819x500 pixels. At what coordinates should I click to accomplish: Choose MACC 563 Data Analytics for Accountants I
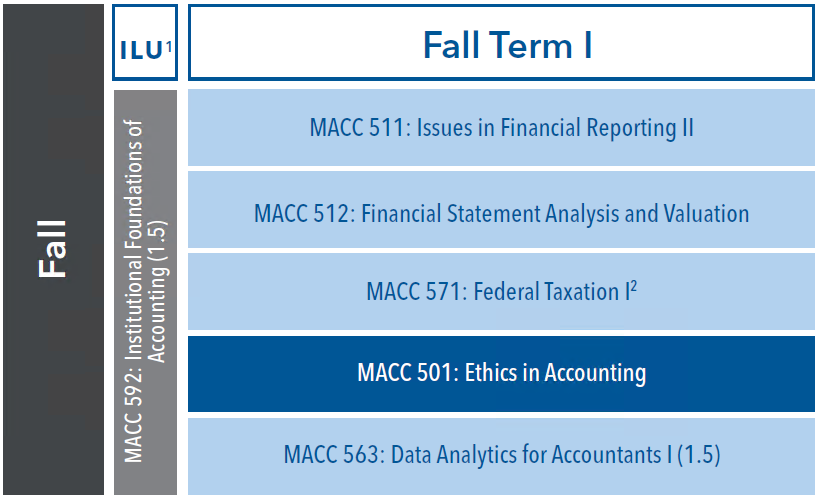pyautogui.click(x=501, y=456)
